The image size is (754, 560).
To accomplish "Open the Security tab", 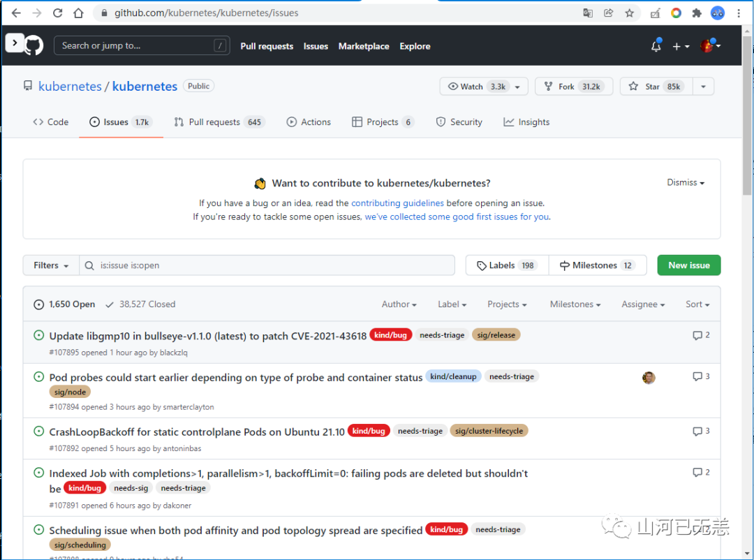I will coord(459,122).
